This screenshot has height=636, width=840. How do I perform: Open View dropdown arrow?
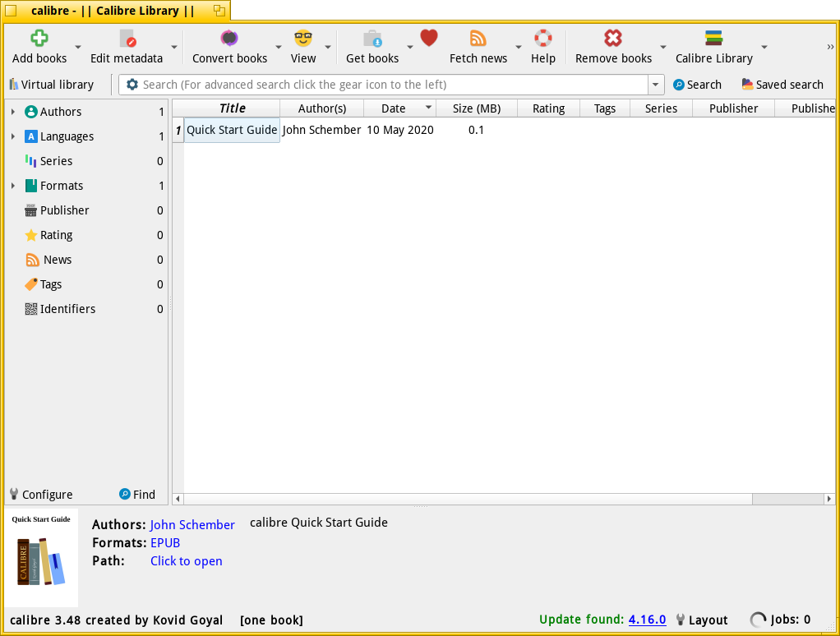click(328, 47)
